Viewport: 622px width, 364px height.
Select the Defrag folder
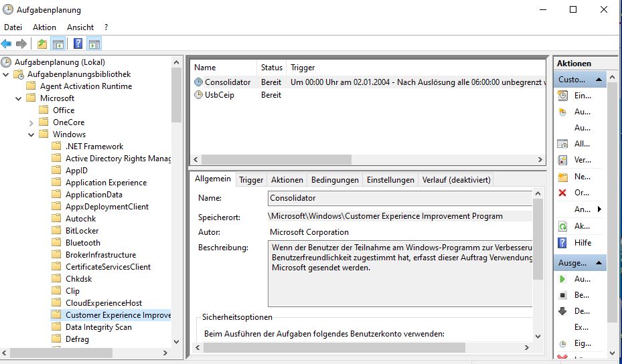77,339
